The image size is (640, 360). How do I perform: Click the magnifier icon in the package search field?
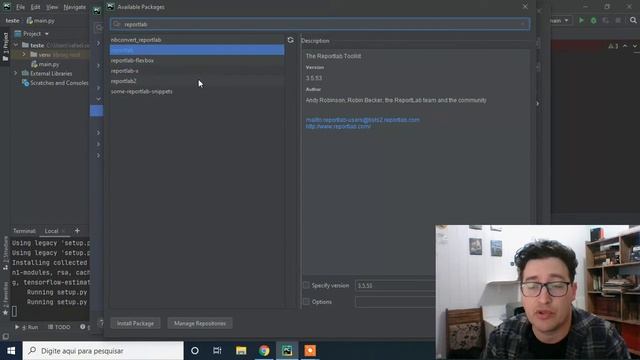117,24
